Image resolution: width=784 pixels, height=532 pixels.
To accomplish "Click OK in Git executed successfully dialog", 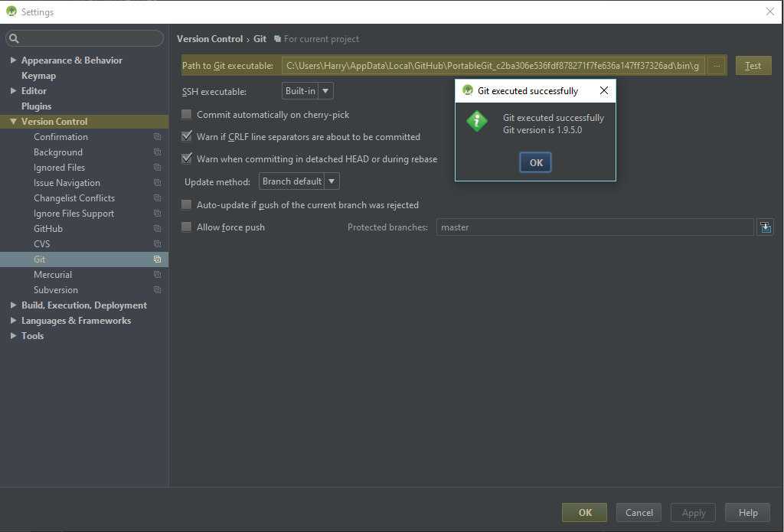I will [535, 162].
